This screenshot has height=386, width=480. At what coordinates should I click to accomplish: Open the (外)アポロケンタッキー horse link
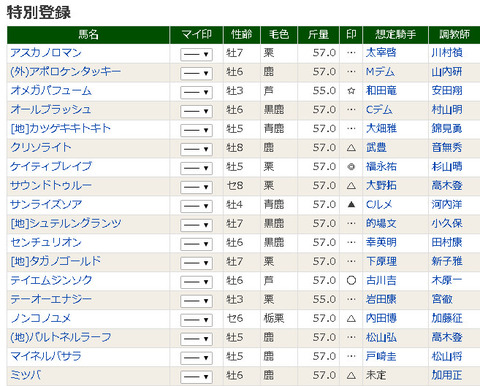[x=65, y=72]
